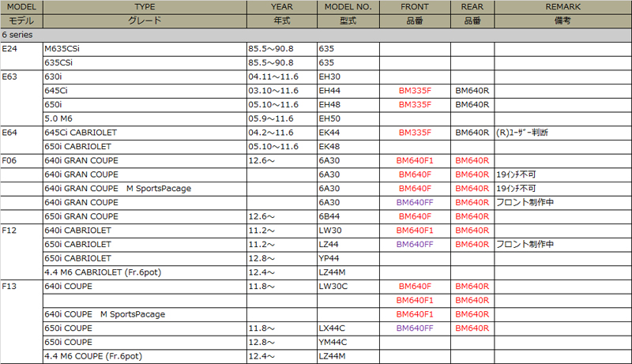Click the フロント制作中 remark in LZ44 row
Image resolution: width=632 pixels, height=364 pixels.
tap(525, 245)
